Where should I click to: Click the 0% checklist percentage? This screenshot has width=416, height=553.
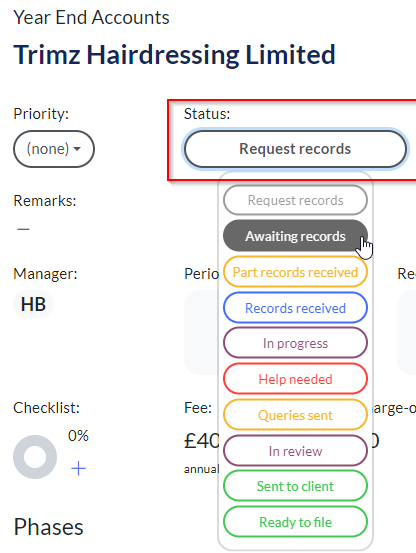(x=78, y=436)
